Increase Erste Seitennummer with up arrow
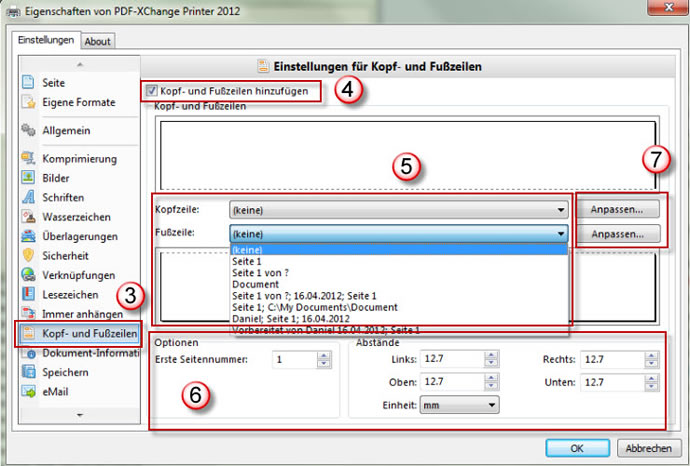Image resolution: width=690 pixels, height=466 pixels. click(324, 356)
